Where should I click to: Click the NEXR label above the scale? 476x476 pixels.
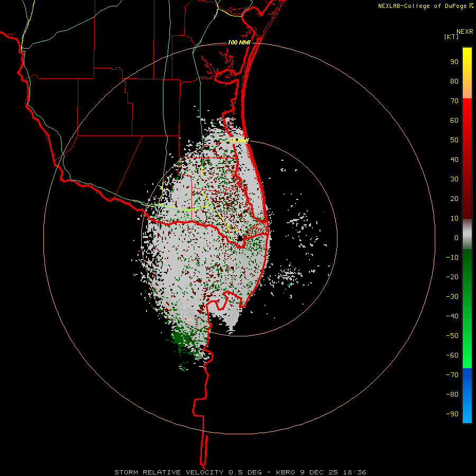tap(465, 32)
